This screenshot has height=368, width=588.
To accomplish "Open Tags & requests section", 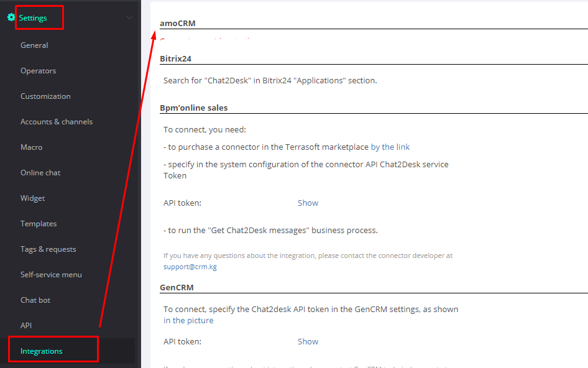I will pyautogui.click(x=48, y=249).
